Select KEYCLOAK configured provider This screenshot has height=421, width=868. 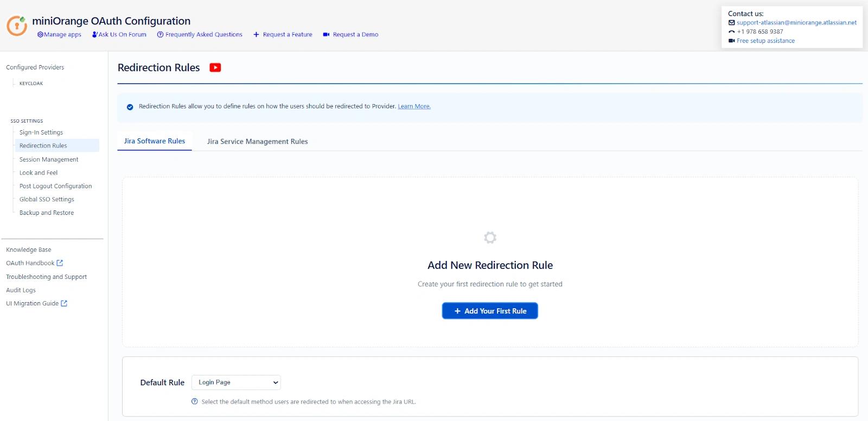point(31,84)
